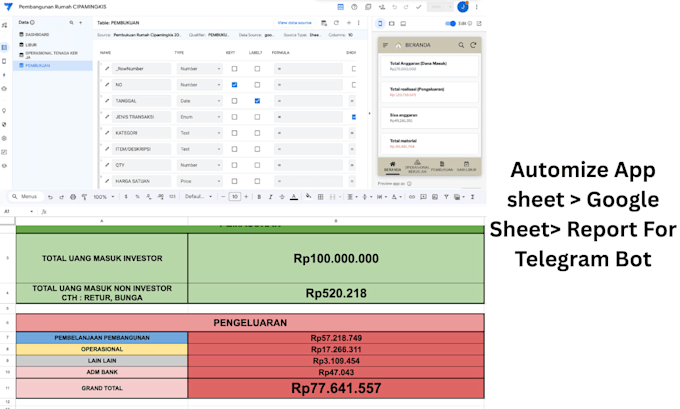The height and width of the screenshot is (409, 680).
Task: Search tables in the Data panel
Action: point(72,23)
